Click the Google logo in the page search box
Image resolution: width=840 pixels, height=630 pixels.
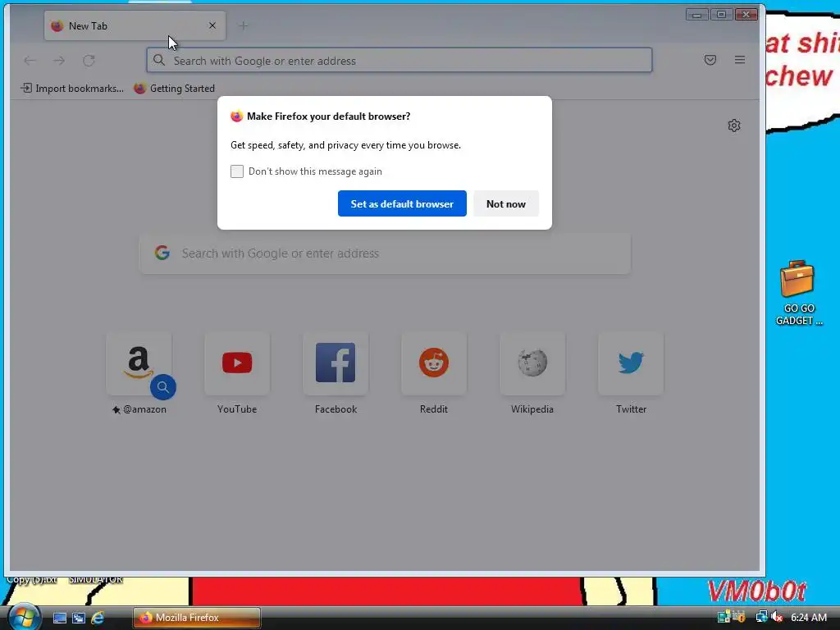pos(162,253)
